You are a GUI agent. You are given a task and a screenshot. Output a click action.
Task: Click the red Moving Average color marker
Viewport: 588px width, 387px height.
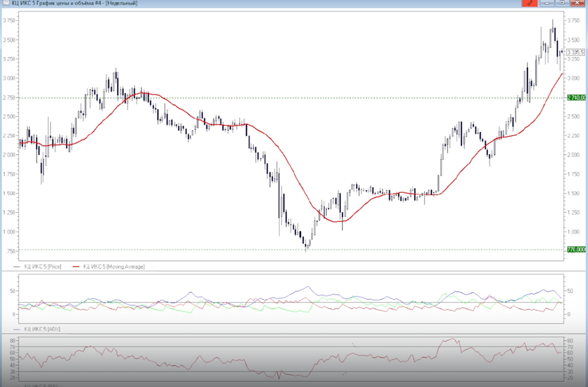pyautogui.click(x=75, y=266)
